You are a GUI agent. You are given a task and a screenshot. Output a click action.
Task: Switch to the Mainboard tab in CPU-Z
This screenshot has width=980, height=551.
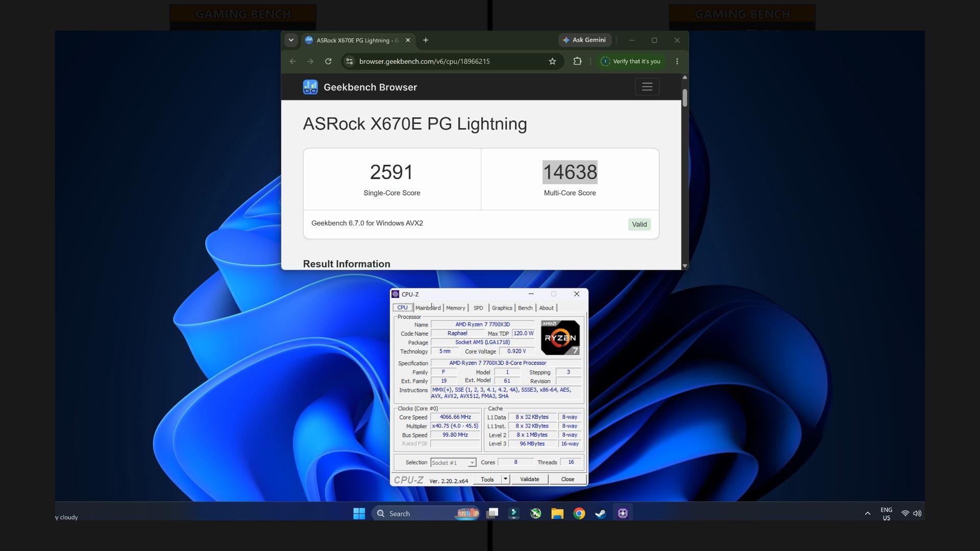pos(428,308)
